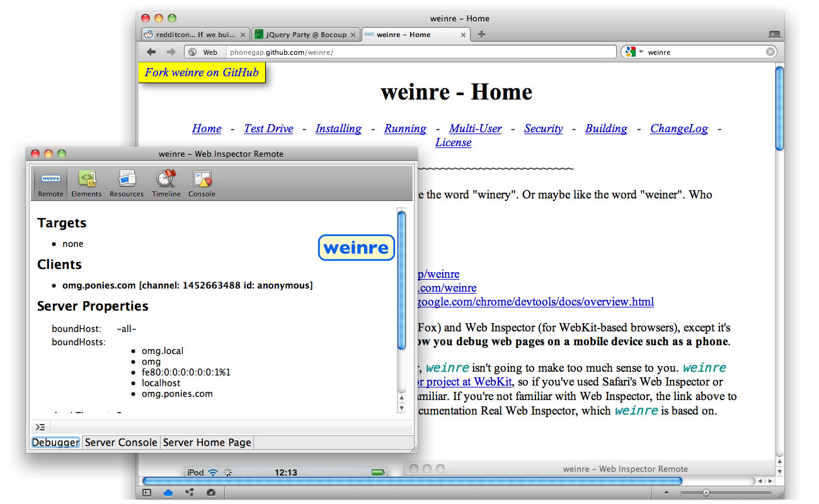Click the blue cloud icon in bottom toolbar

[x=168, y=493]
